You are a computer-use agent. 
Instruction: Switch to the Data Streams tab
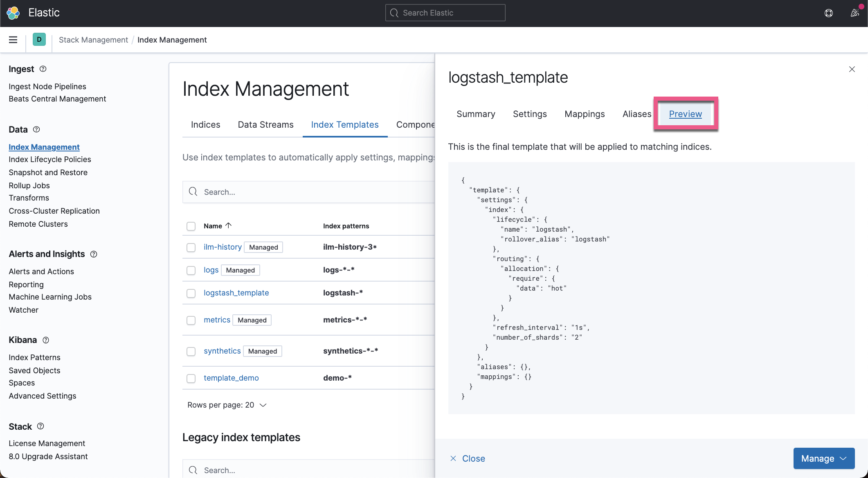pos(265,124)
